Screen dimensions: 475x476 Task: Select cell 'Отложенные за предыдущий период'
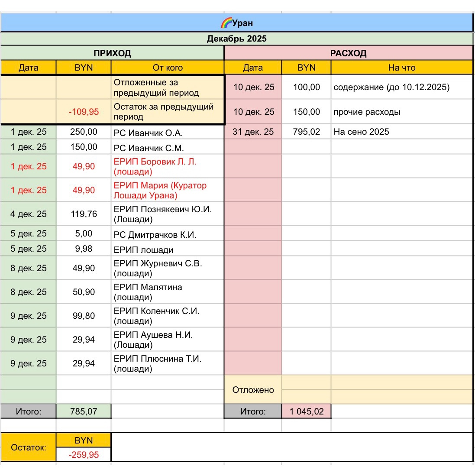tap(168, 87)
